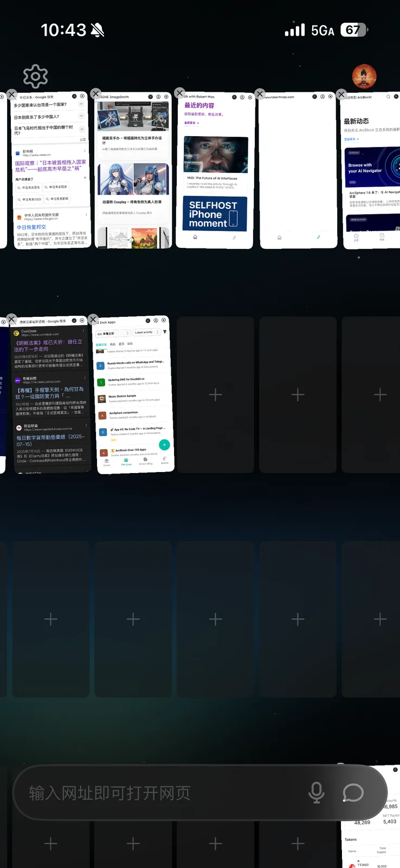Add a tab in empty slot beside 12 Inch Apps

pos(216,394)
